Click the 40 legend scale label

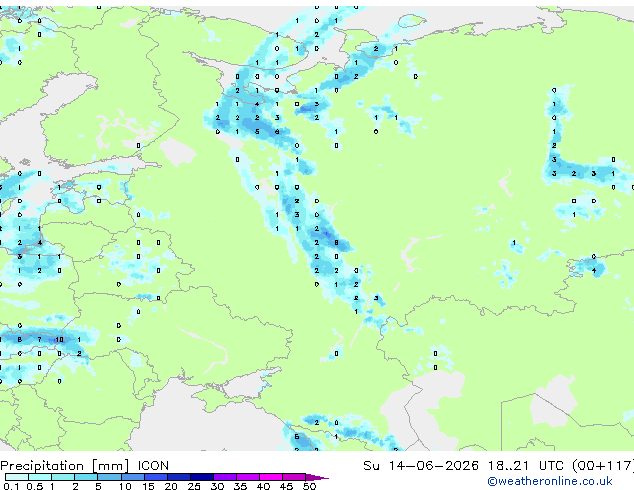point(263,486)
